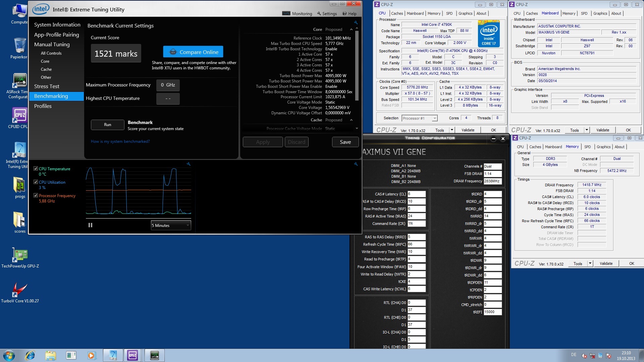
Task: Open Windows Explorer from taskbar
Action: [x=51, y=355]
